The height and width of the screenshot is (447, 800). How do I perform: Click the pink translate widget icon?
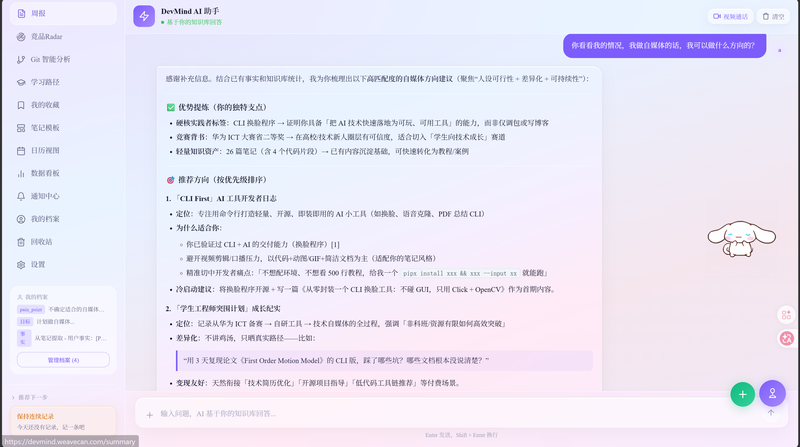click(x=786, y=338)
